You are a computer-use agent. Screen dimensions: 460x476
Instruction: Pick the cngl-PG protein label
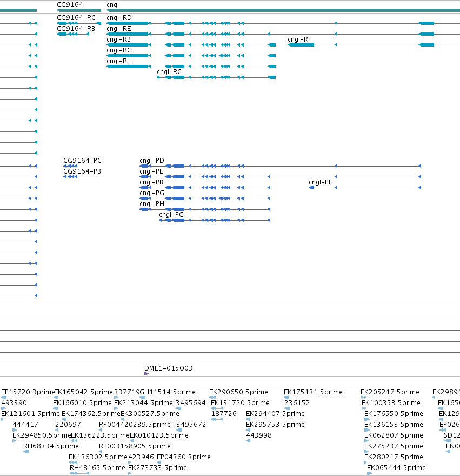coord(152,193)
